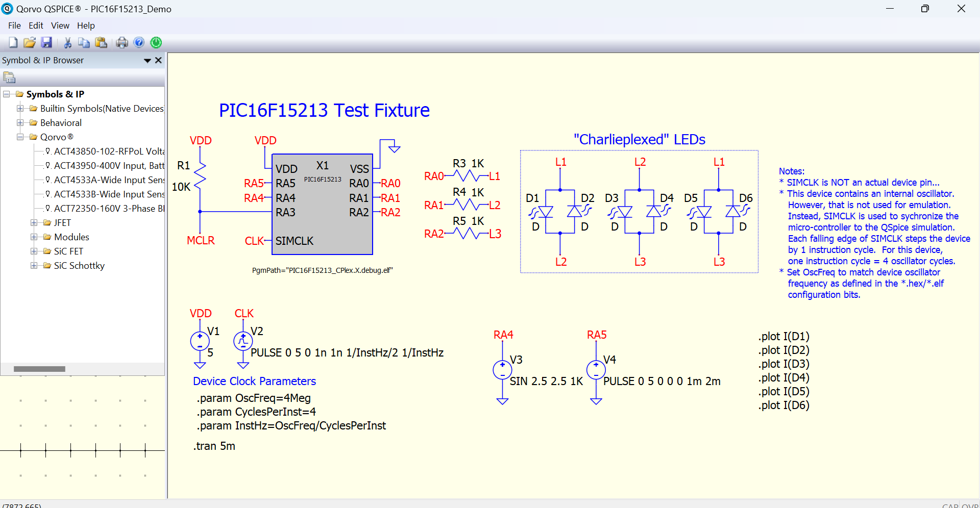Viewport: 980px width, 508px height.
Task: Select resistor R3 1K symbol
Action: click(467, 176)
